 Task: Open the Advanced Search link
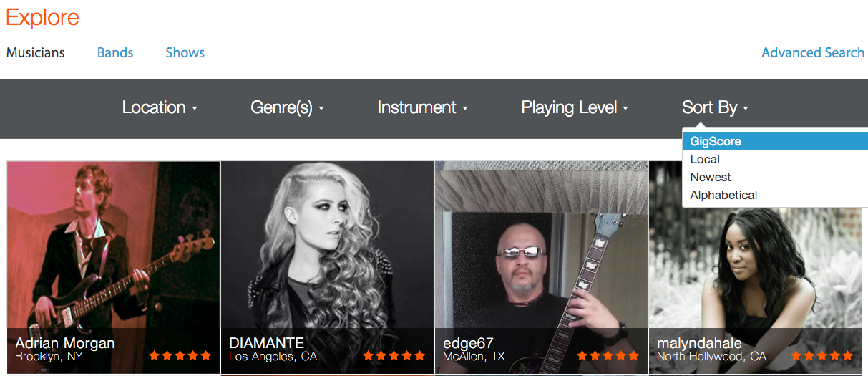813,52
